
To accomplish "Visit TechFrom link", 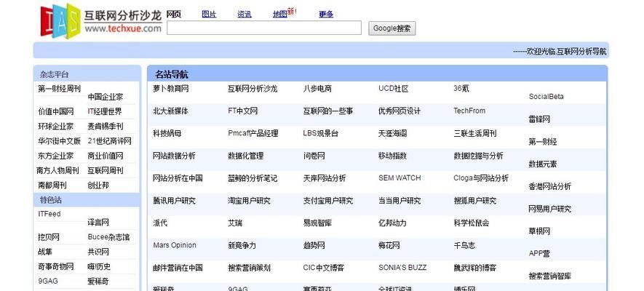I will coord(469,111).
